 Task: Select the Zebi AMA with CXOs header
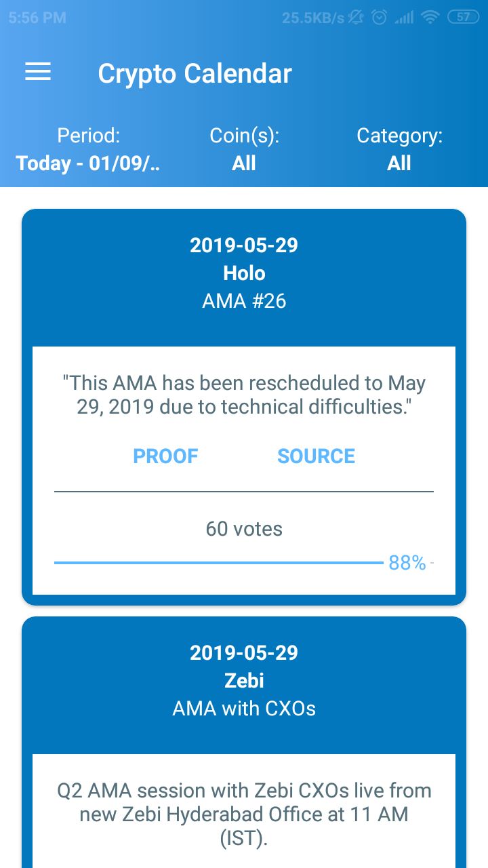[x=244, y=681]
